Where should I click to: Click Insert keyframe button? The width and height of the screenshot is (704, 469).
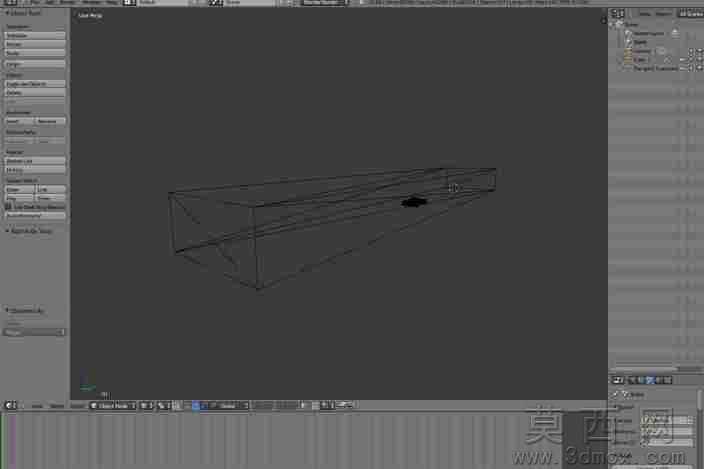click(x=19, y=121)
